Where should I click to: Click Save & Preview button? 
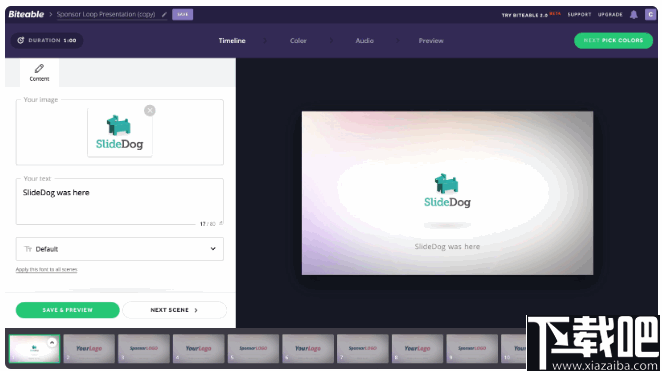click(68, 310)
